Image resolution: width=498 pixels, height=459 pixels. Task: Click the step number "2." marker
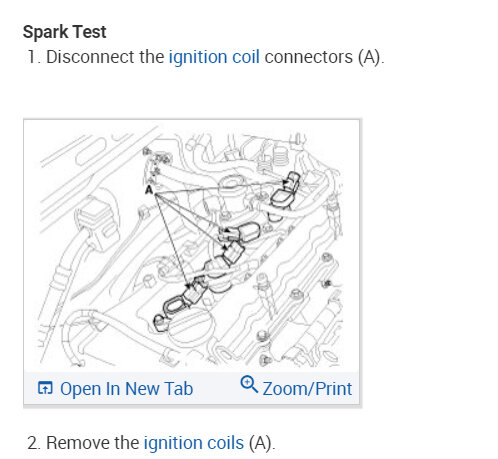[x=34, y=443]
